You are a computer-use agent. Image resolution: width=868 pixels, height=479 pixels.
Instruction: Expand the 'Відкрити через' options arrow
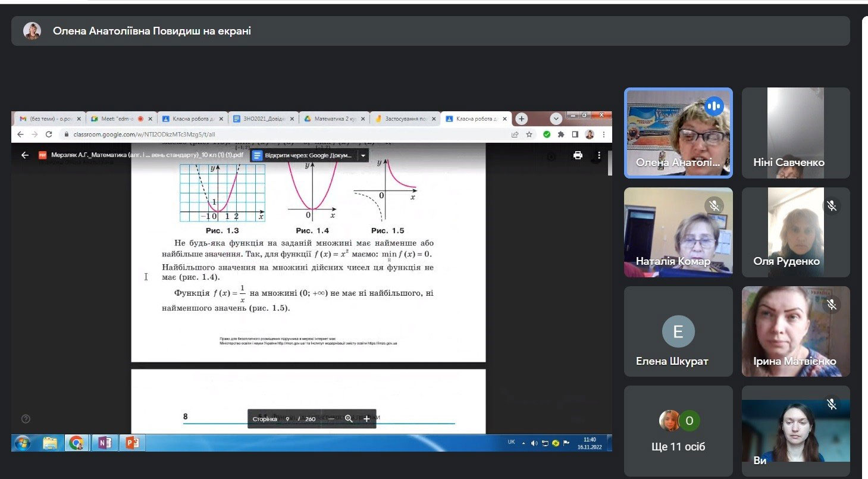(363, 156)
